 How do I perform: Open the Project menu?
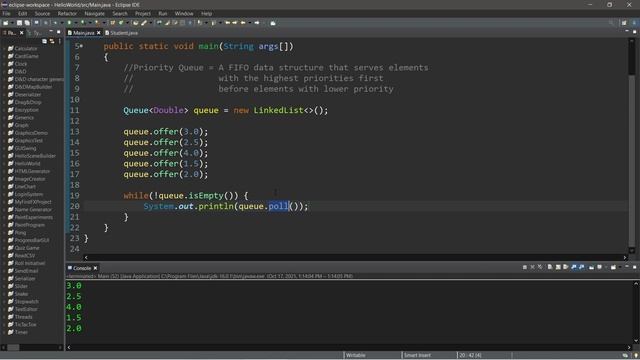pos(143,13)
